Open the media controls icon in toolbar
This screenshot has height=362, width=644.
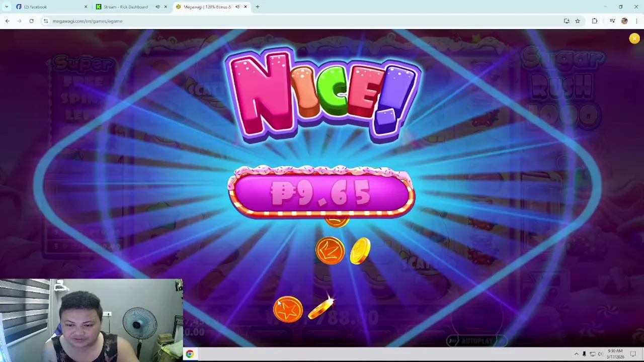click(612, 21)
